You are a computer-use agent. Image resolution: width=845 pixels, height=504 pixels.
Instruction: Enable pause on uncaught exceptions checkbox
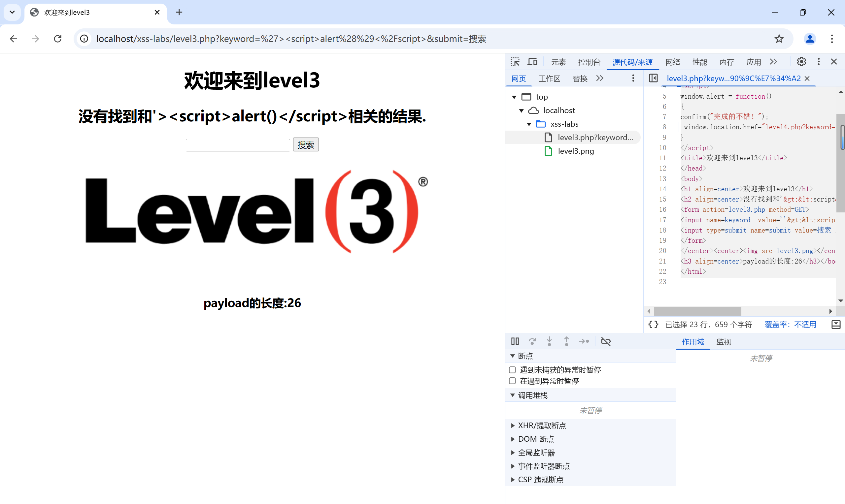pos(512,370)
